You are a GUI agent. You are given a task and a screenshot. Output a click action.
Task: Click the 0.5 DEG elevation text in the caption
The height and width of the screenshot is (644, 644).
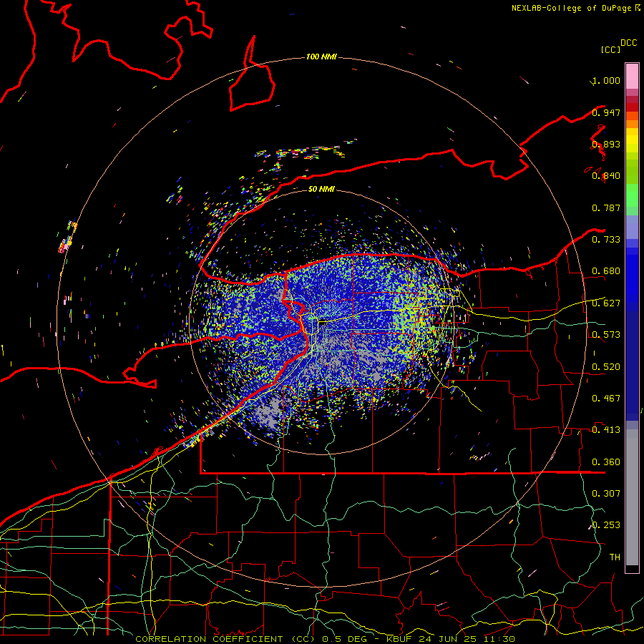344,639
